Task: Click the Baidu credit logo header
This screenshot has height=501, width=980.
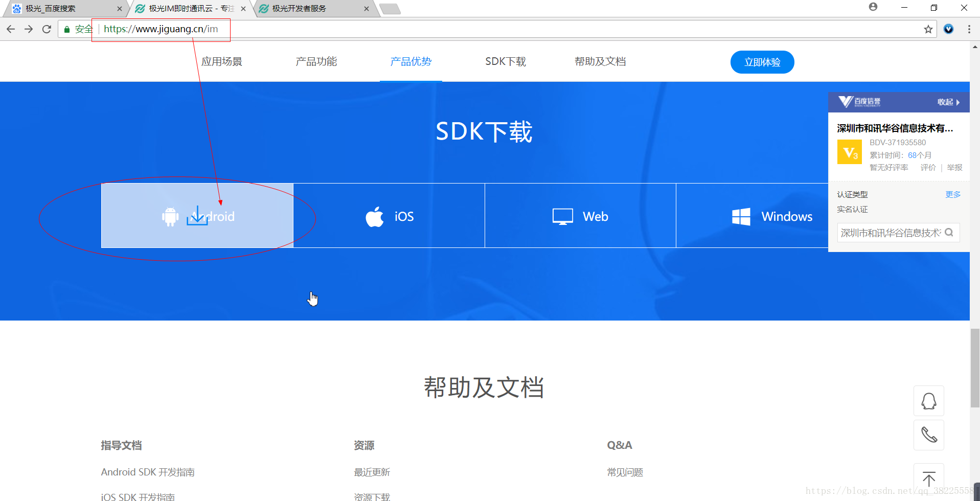Action: click(860, 102)
